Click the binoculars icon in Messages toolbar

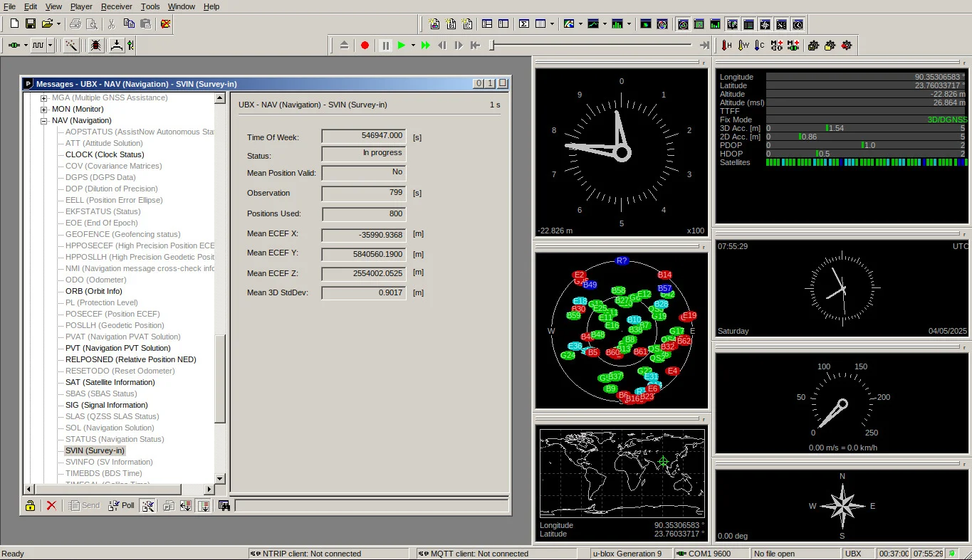pos(224,505)
